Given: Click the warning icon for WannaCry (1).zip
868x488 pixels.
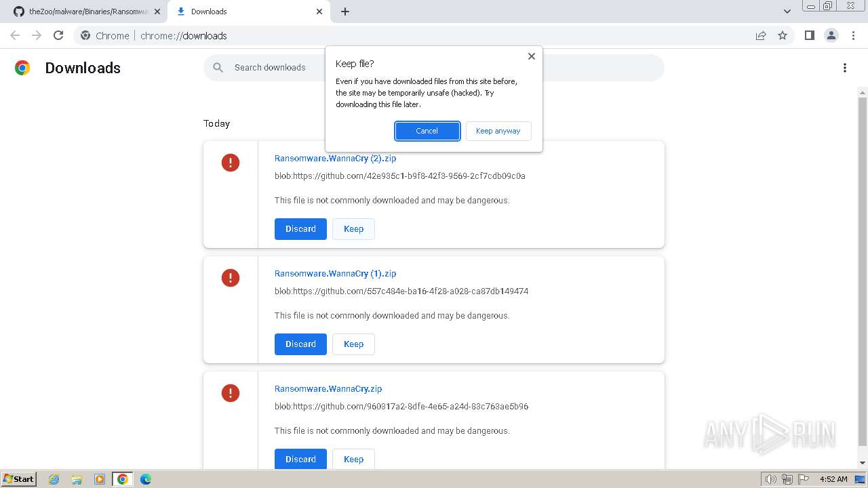Looking at the screenshot, I should pyautogui.click(x=231, y=278).
